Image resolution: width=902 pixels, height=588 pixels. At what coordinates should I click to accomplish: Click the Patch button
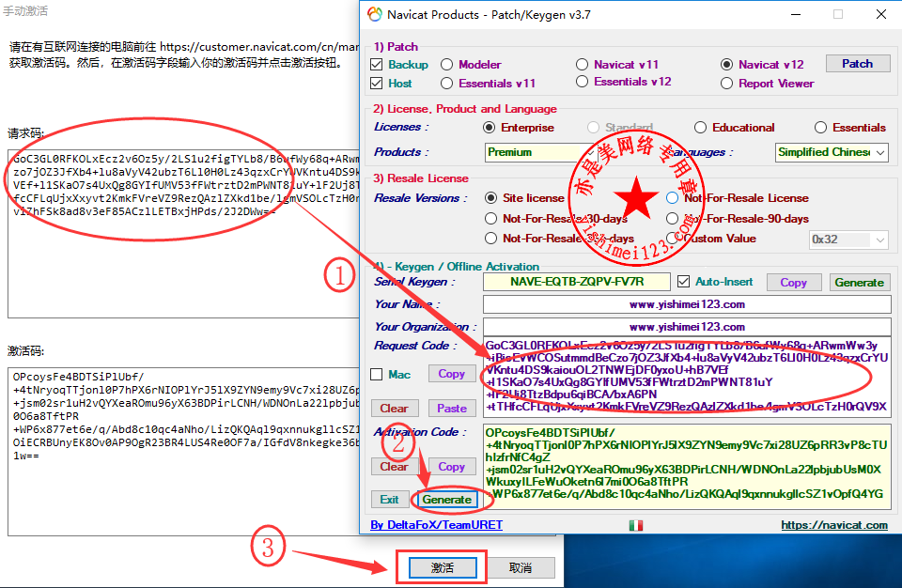857,64
